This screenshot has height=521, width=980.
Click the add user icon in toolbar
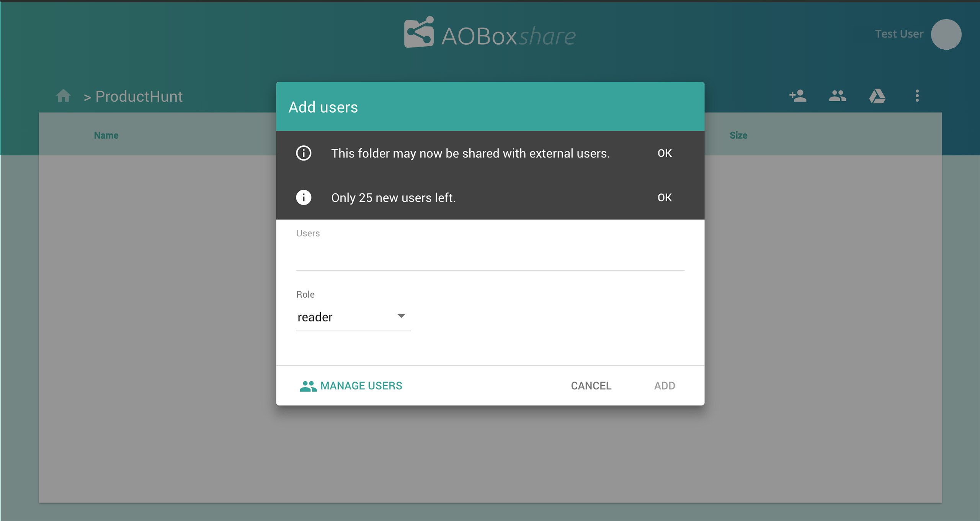798,96
